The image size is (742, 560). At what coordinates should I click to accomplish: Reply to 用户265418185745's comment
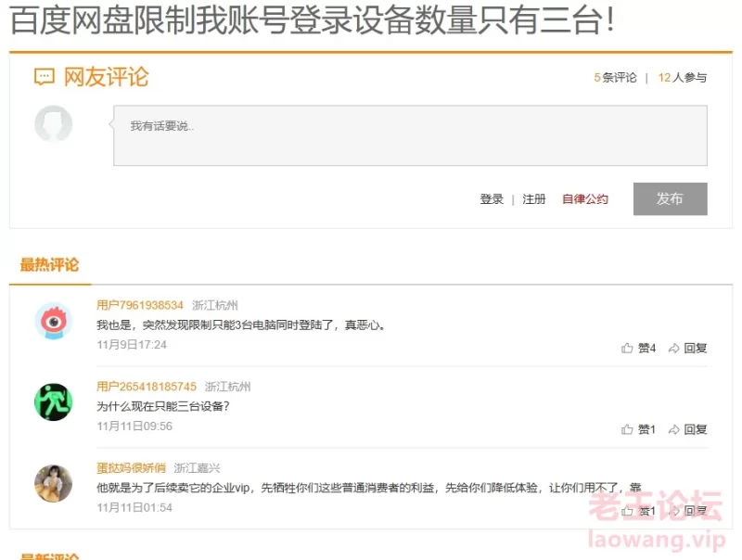687,429
